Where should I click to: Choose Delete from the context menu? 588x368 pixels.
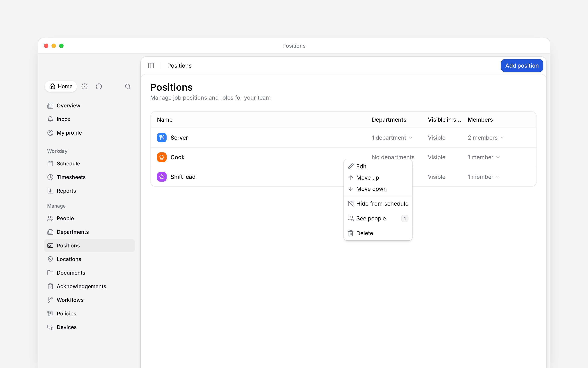378,233
